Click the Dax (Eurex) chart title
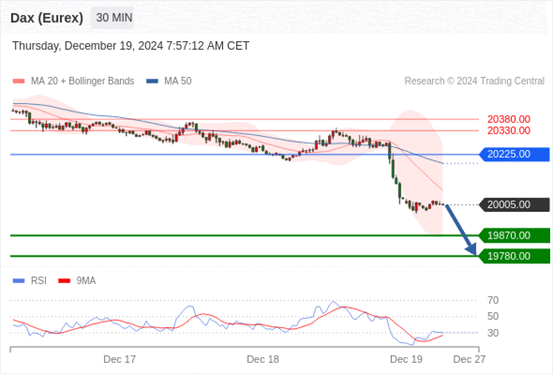Image resolution: width=553 pixels, height=375 pixels. tap(47, 18)
